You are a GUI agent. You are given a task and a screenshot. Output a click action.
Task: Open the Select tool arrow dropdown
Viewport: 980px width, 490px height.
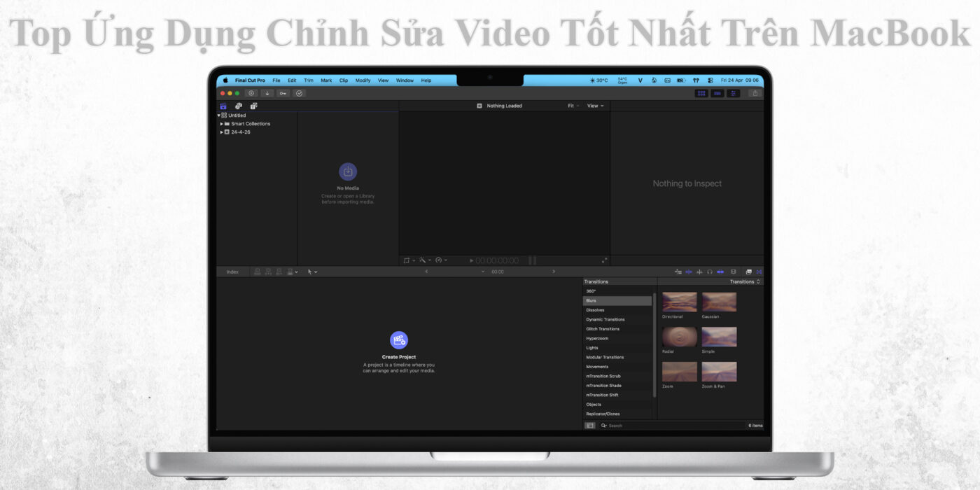[x=312, y=272]
